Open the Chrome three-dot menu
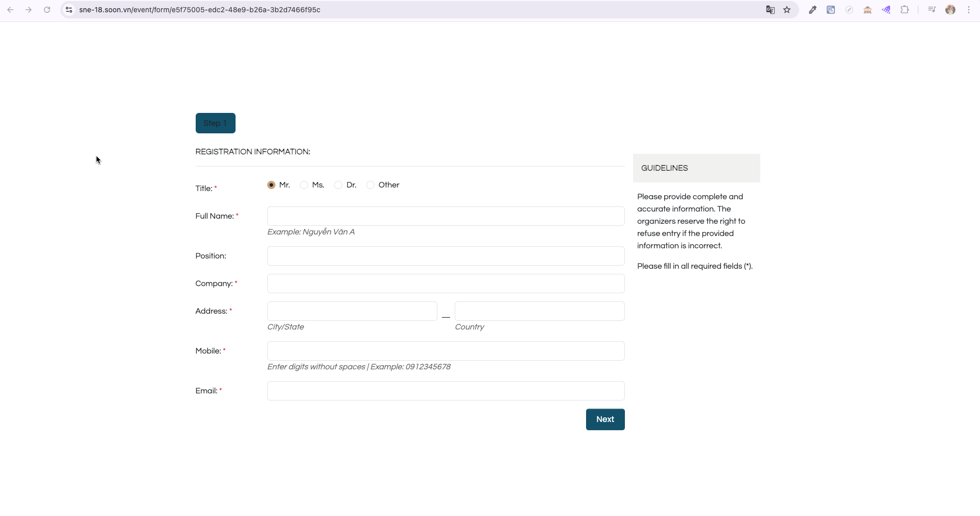 point(969,10)
